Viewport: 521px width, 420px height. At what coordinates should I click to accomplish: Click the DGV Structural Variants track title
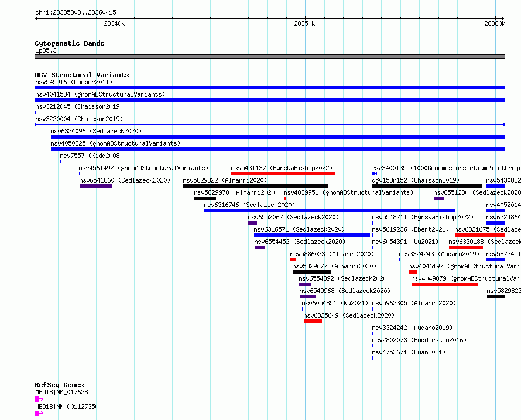pos(82,75)
